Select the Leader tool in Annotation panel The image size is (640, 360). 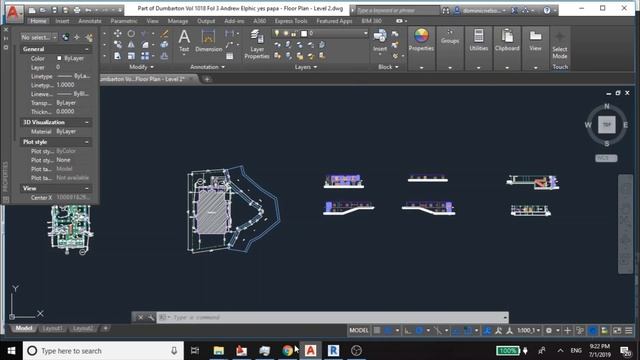coord(230,44)
